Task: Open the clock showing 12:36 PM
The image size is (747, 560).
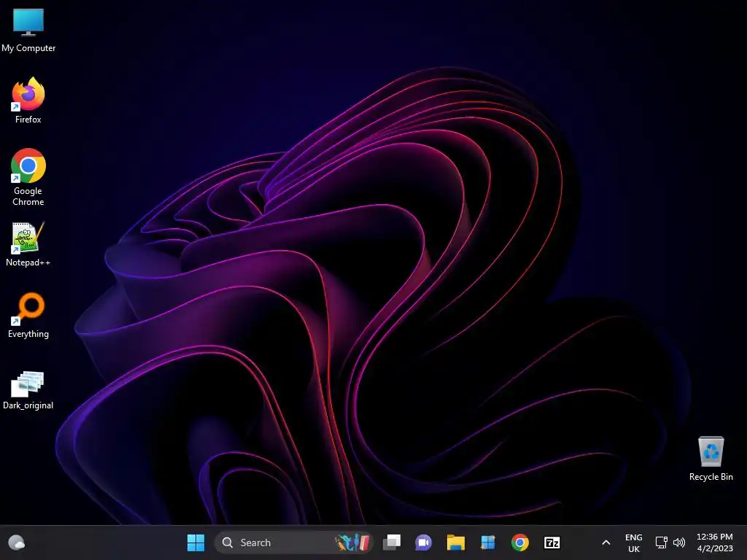Action: pyautogui.click(x=715, y=542)
